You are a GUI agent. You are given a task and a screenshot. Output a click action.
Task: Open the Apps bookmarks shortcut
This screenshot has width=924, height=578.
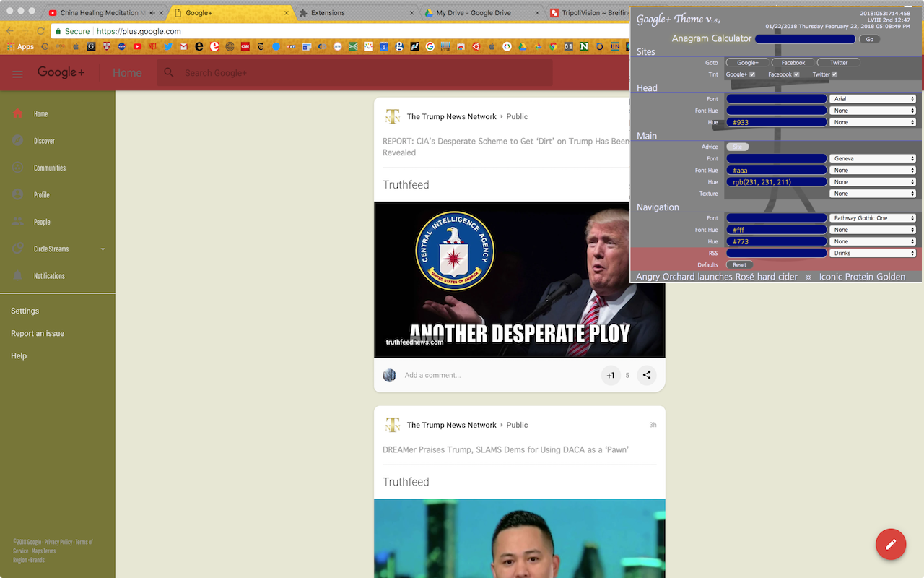click(20, 46)
